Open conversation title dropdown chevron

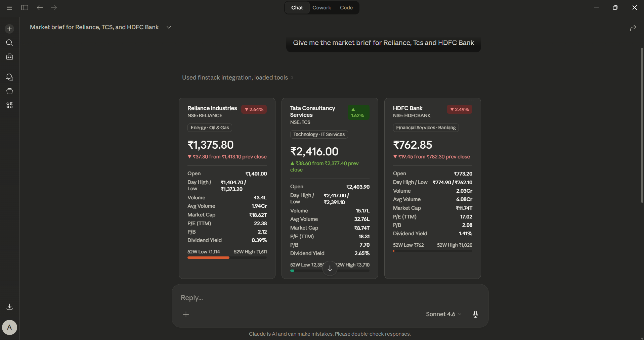pos(169,27)
